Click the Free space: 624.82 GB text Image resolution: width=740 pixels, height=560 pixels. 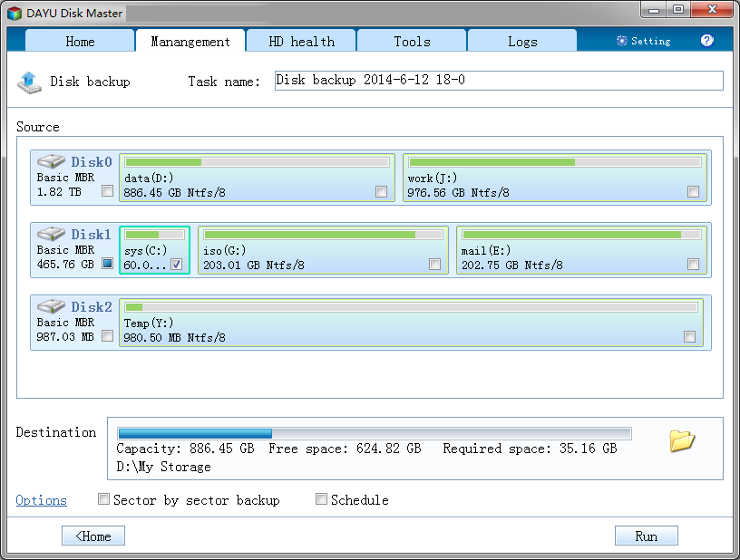coord(345,449)
